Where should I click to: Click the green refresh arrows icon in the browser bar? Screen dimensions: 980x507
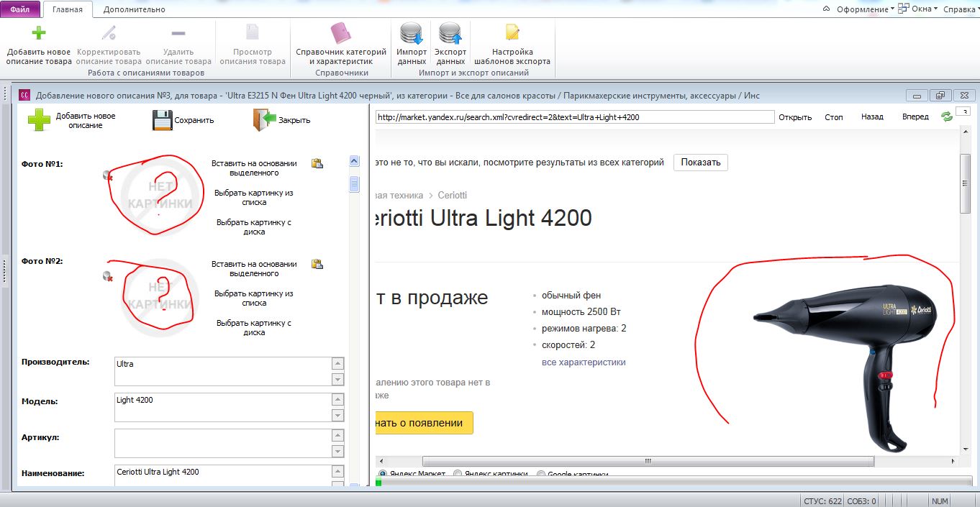(946, 117)
